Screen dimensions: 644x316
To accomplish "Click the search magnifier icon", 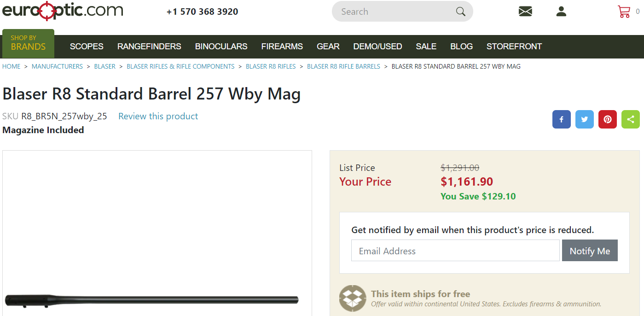I will pyautogui.click(x=460, y=12).
